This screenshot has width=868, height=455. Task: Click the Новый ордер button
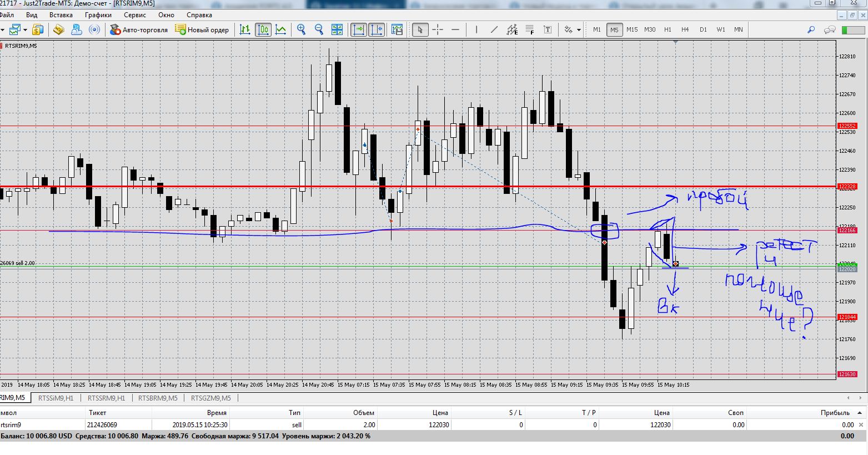pos(202,29)
